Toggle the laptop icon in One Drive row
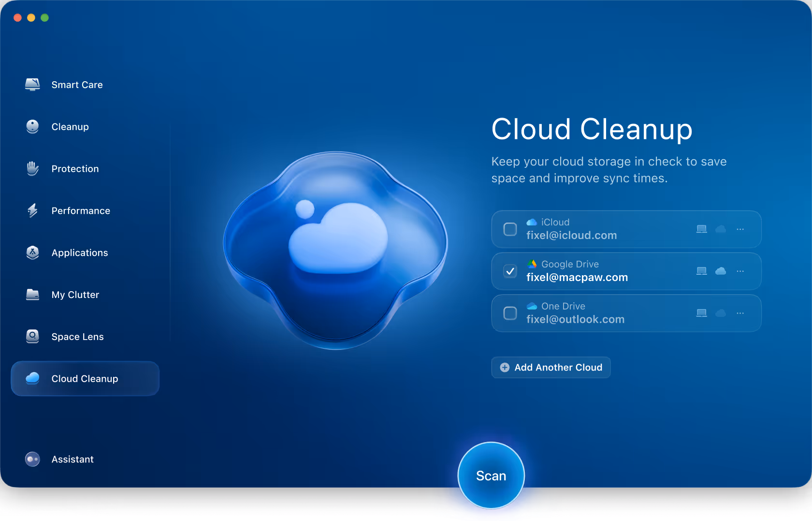 pyautogui.click(x=702, y=313)
